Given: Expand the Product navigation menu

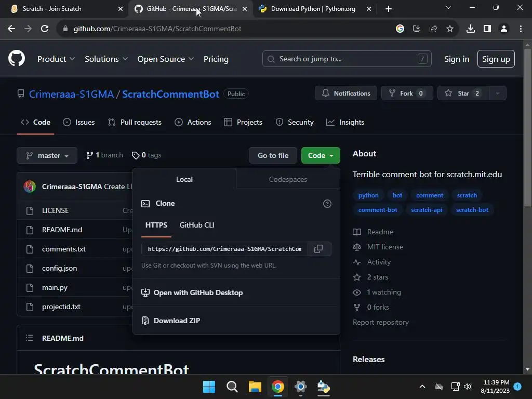Looking at the screenshot, I should [56, 59].
